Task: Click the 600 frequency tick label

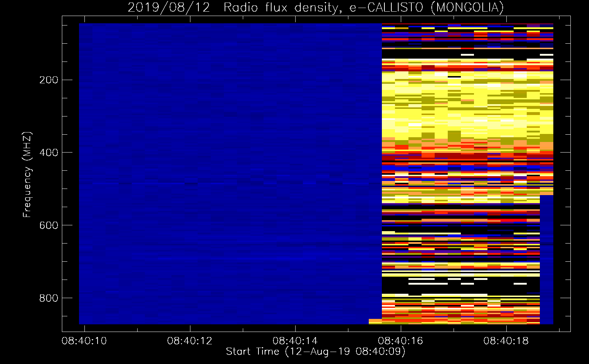Action: click(49, 225)
